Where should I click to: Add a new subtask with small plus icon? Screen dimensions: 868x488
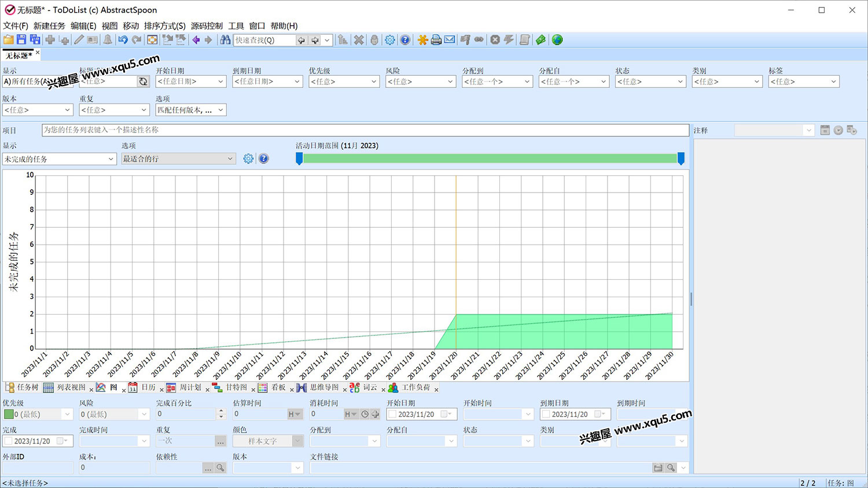(x=64, y=40)
